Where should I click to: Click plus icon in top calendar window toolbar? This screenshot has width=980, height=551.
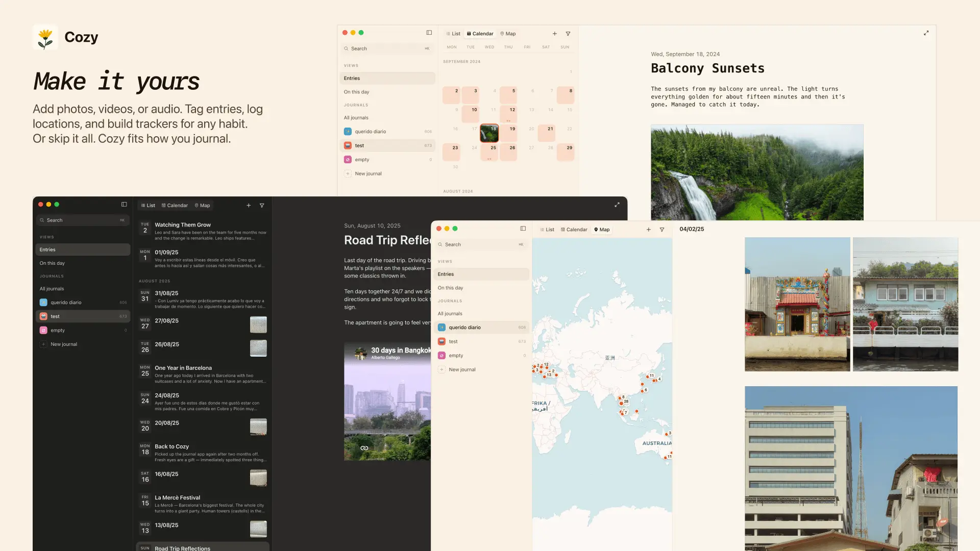pyautogui.click(x=555, y=34)
